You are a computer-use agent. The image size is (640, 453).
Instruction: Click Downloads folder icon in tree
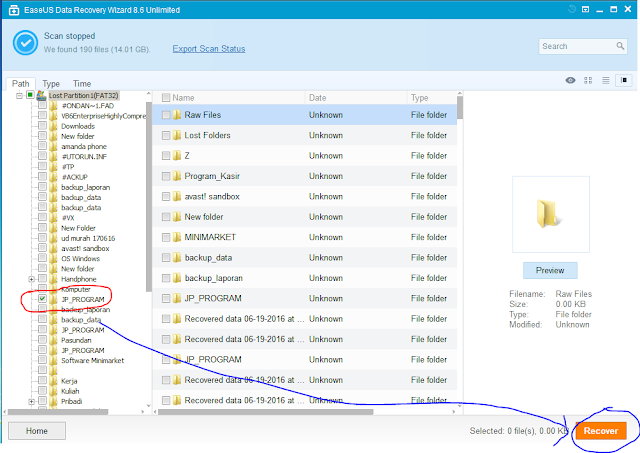(53, 126)
